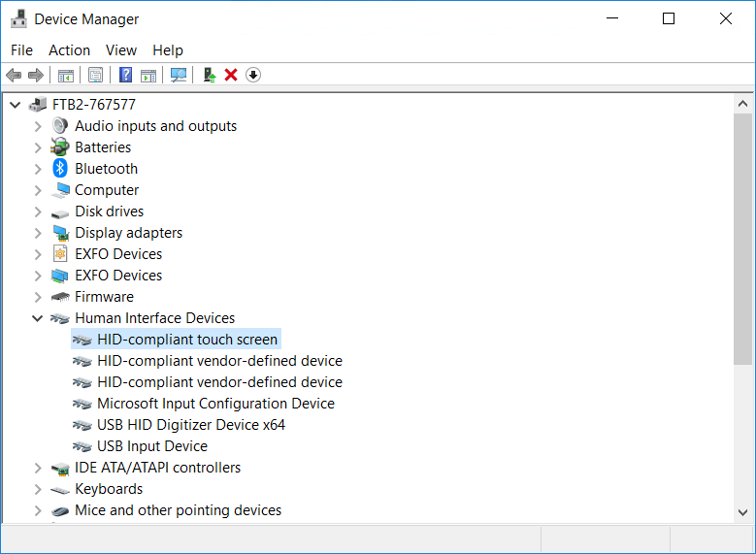Expand Mice and other pointing devices

38,510
